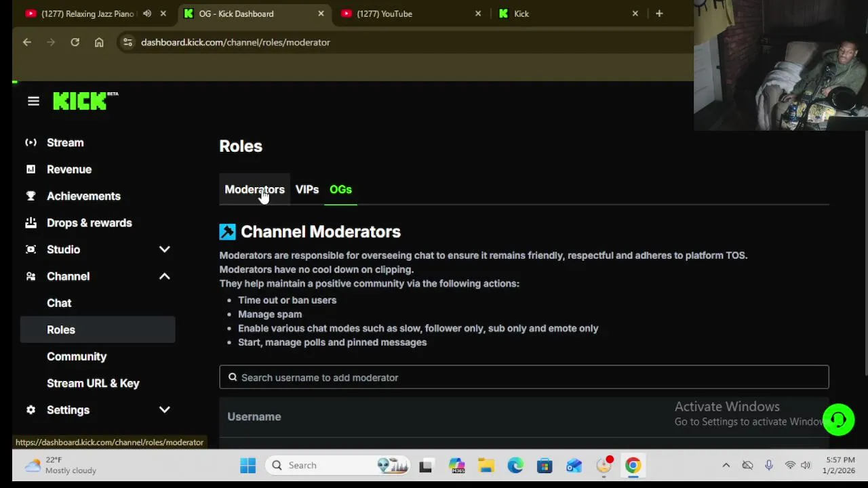The image size is (868, 488).
Task: Open Stream page in sidebar
Action: click(65, 142)
